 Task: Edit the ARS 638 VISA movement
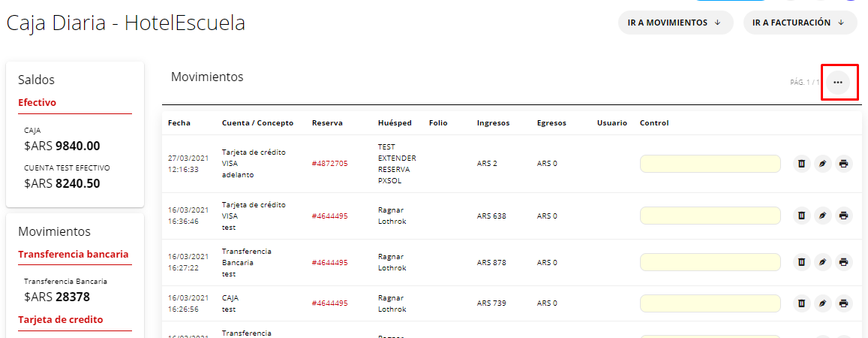click(x=822, y=216)
